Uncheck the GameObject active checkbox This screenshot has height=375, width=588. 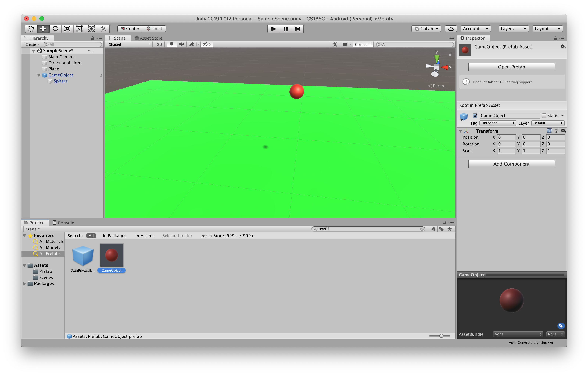point(475,115)
